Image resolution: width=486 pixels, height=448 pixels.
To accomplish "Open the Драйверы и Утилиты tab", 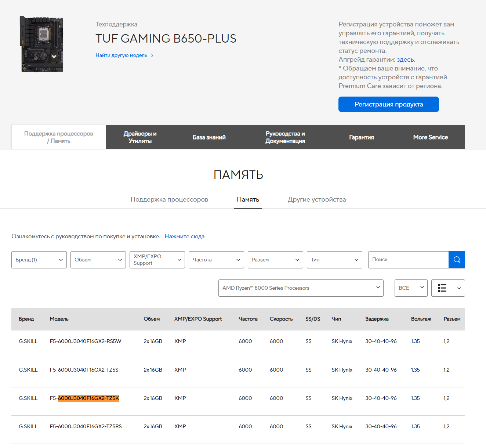I will [x=140, y=137].
